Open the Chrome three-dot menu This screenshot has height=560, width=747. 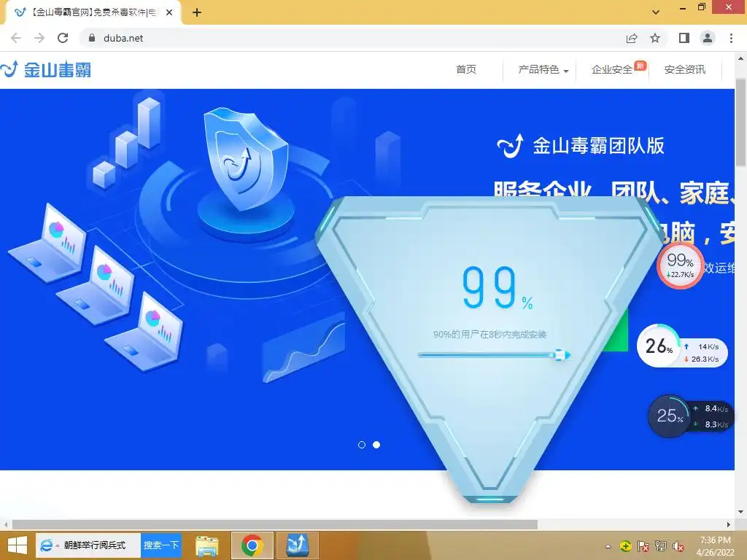pyautogui.click(x=731, y=38)
